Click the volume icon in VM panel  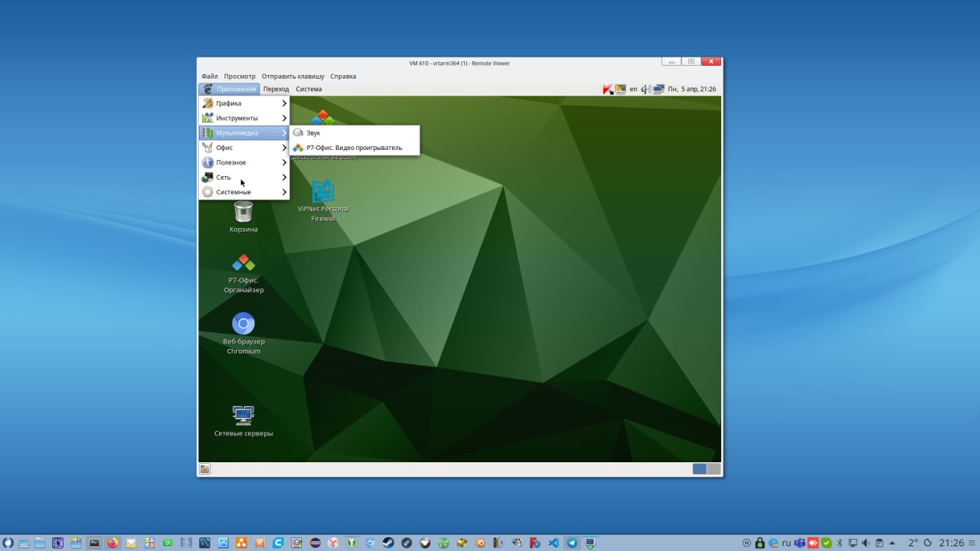pos(645,89)
